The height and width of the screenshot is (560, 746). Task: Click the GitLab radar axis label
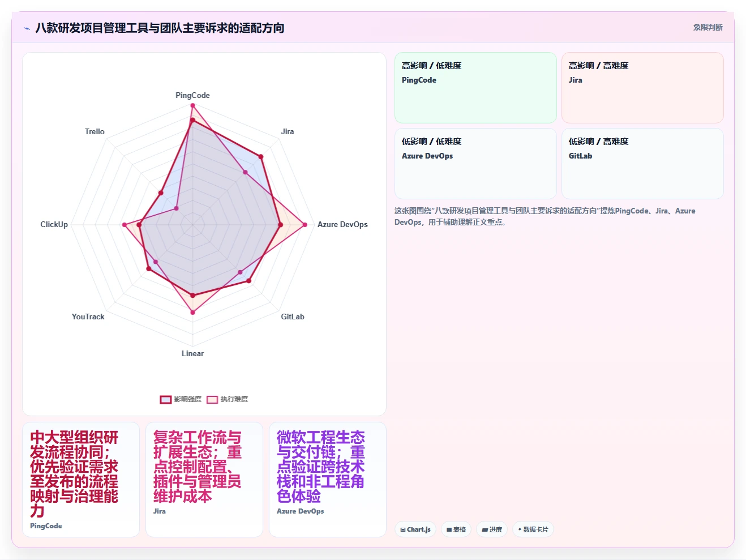[x=293, y=317]
